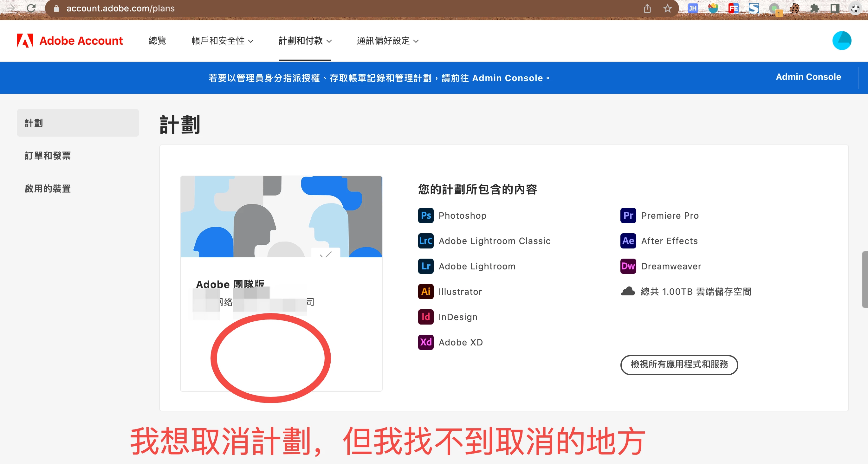868x464 pixels.
Task: Click the Premiere Pro Pr icon
Action: click(x=628, y=215)
